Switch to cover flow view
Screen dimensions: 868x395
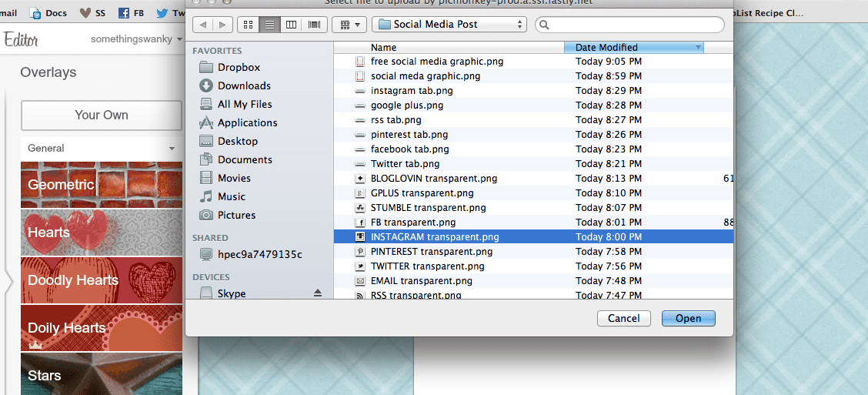pyautogui.click(x=314, y=25)
